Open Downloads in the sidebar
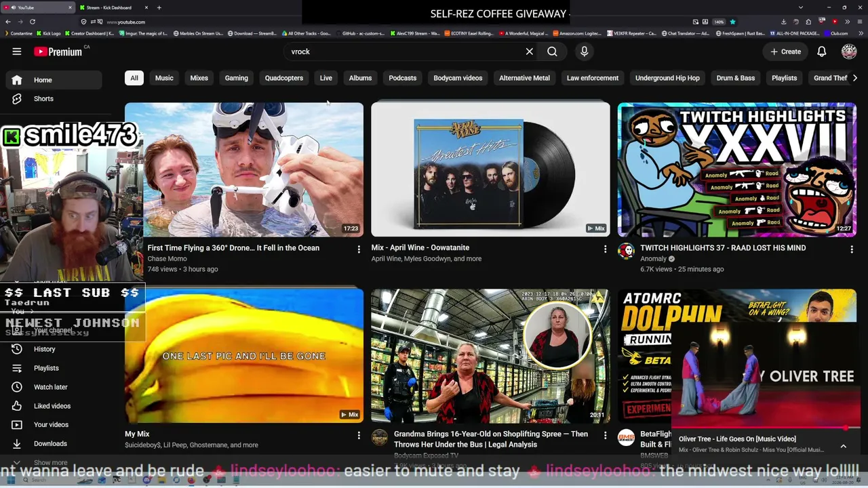868x488 pixels. click(54, 444)
